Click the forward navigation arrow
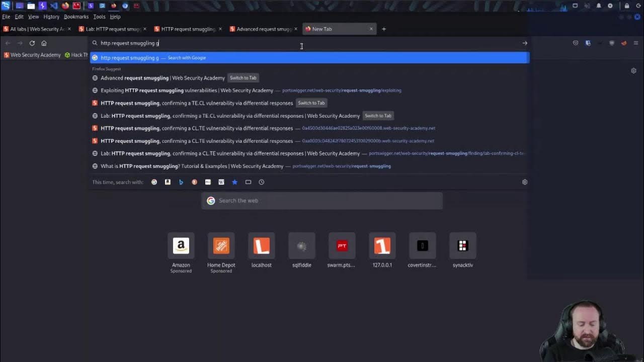The image size is (644, 362). 20,43
